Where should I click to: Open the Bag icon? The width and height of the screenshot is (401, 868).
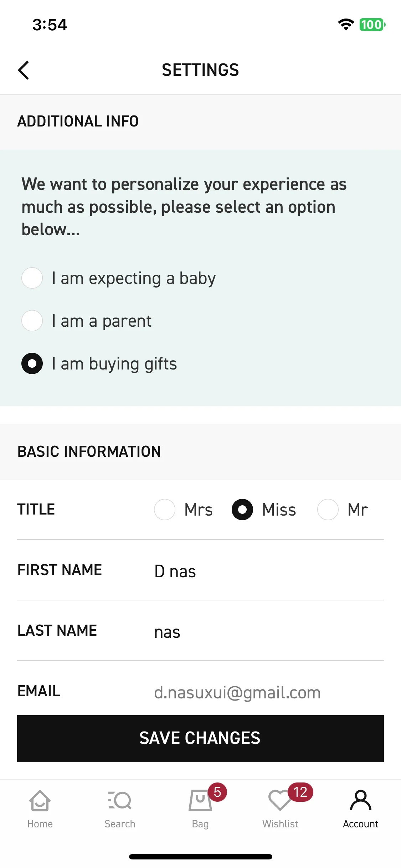pos(200,801)
